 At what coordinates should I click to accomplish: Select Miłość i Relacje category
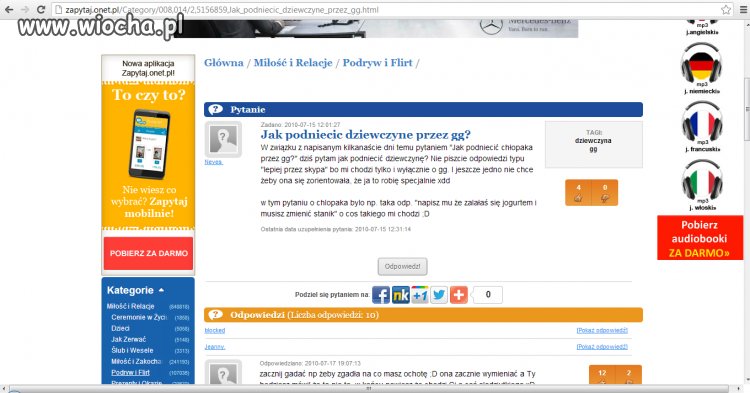tap(130, 306)
